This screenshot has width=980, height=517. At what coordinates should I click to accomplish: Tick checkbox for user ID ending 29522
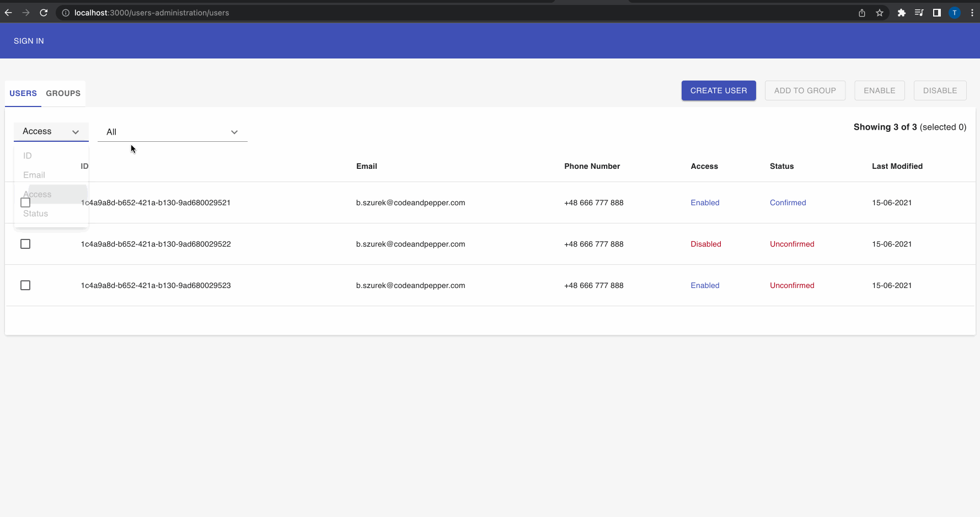25,244
